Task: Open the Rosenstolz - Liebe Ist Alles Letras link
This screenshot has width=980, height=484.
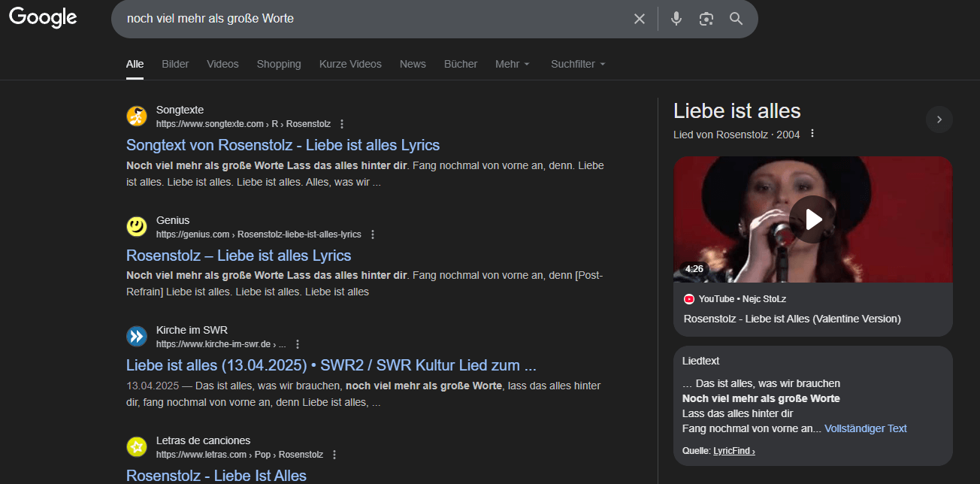Action: coord(216,476)
